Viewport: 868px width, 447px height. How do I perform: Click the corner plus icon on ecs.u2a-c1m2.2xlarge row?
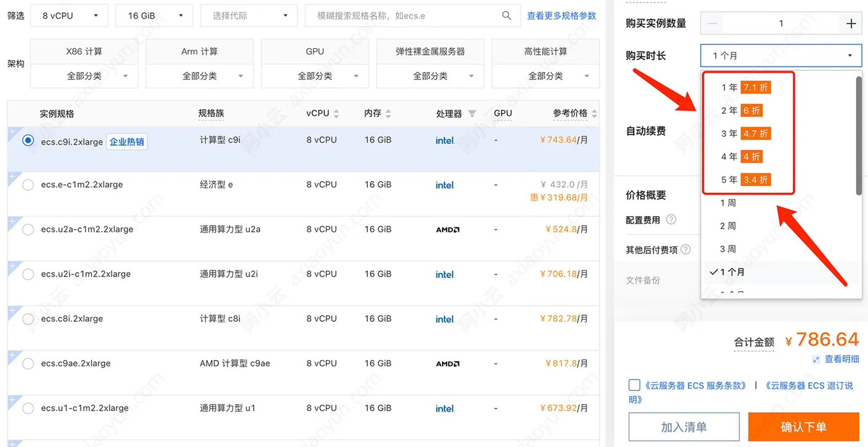(12, 221)
